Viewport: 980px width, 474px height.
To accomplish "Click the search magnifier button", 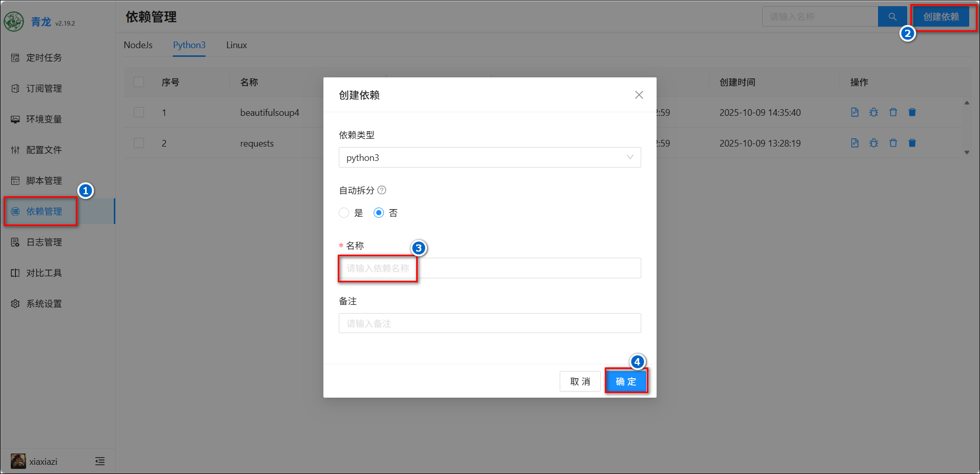I will pyautogui.click(x=892, y=17).
